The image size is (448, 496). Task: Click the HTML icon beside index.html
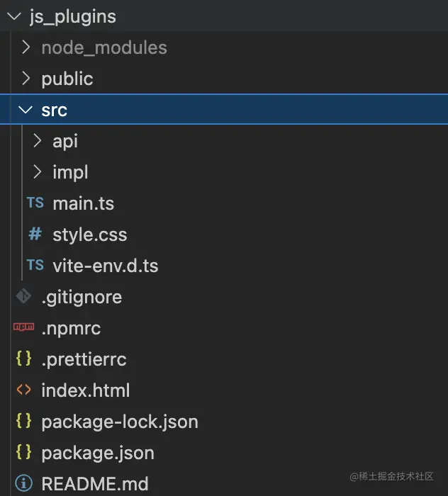[x=23, y=390]
